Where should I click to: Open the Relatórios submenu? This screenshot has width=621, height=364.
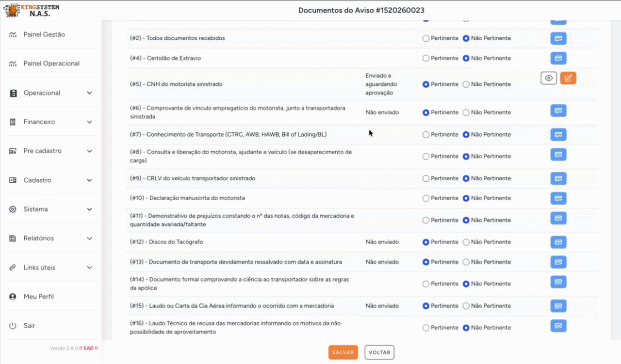[x=50, y=238]
